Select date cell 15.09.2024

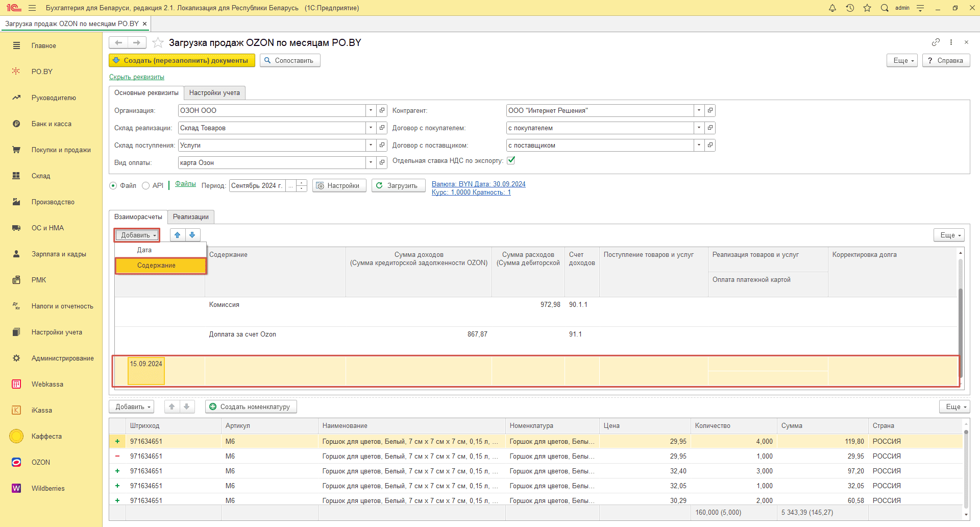click(146, 370)
